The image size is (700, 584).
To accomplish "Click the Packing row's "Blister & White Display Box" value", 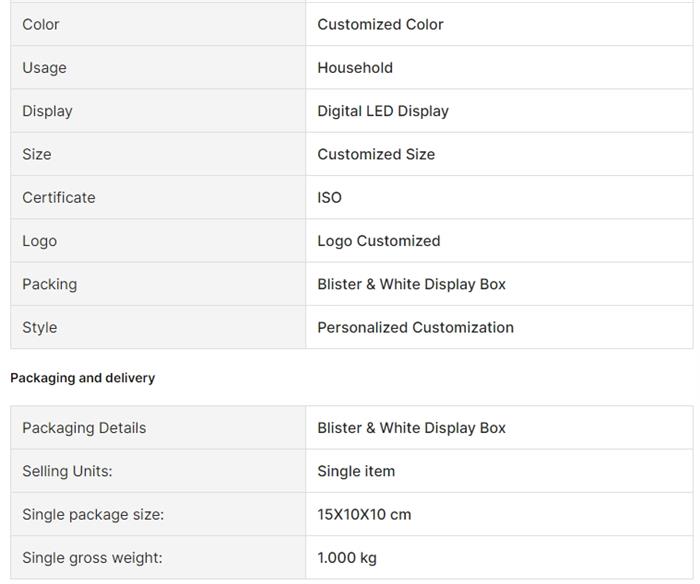I will click(x=411, y=284).
